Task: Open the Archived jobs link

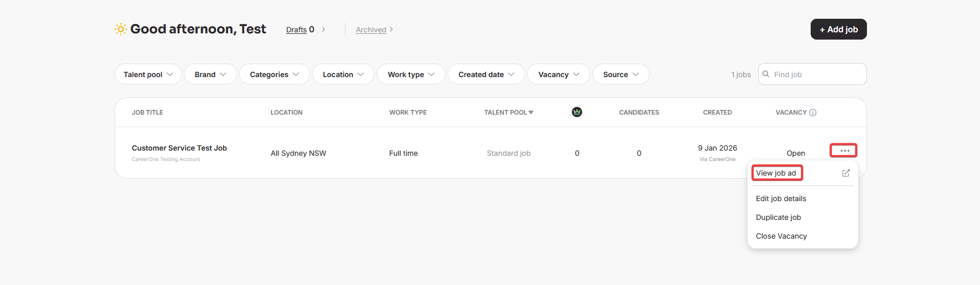Action: (371, 30)
